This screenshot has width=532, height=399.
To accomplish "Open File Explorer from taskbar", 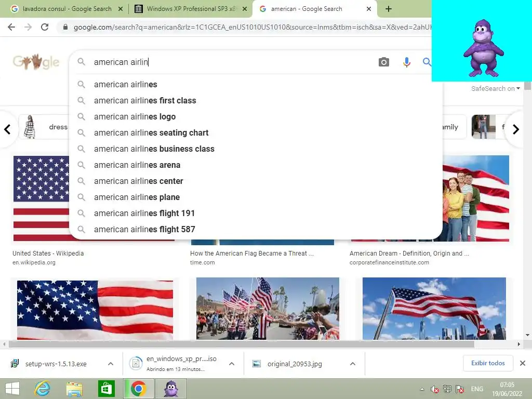I will [74, 390].
